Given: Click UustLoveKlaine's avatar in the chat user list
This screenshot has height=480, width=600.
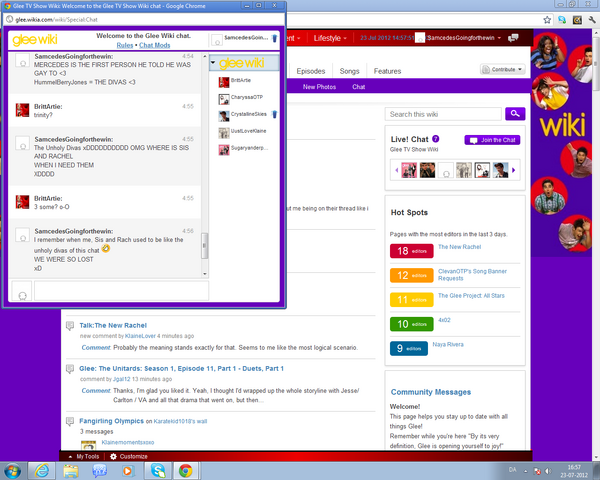Looking at the screenshot, I should [x=223, y=132].
